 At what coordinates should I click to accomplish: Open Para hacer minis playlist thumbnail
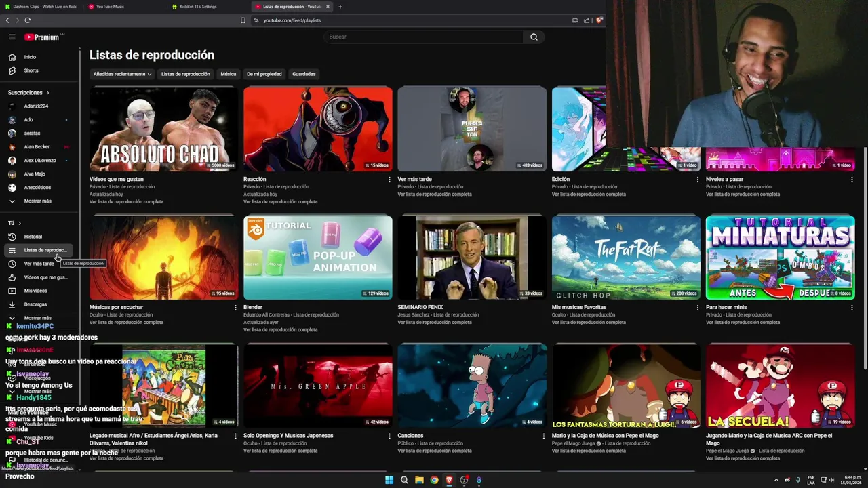click(780, 258)
